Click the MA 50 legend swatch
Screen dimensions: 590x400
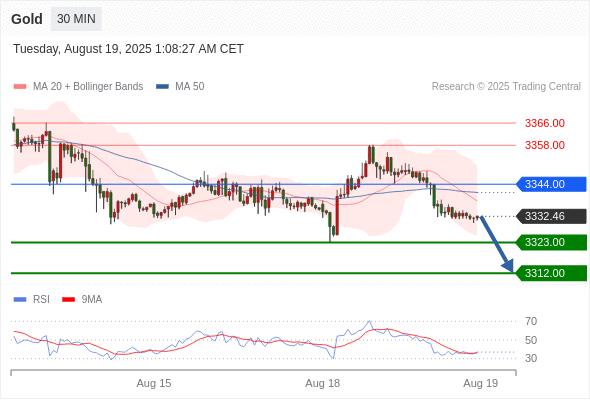(162, 87)
